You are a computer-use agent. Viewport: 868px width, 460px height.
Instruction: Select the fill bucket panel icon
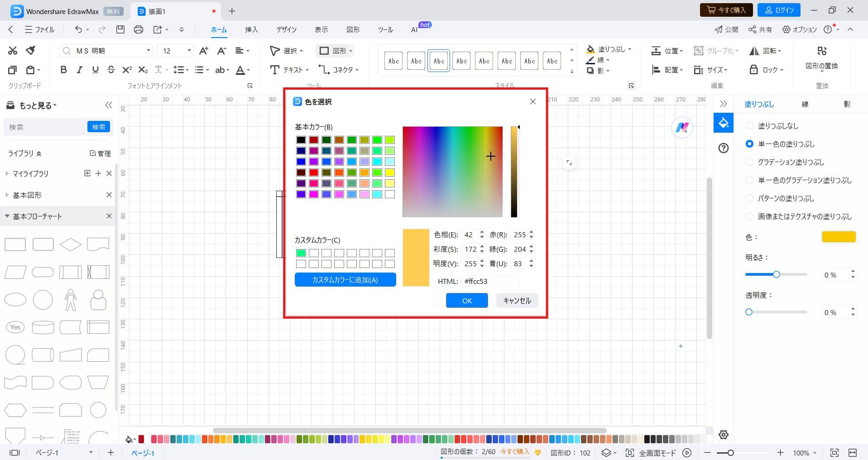point(724,123)
